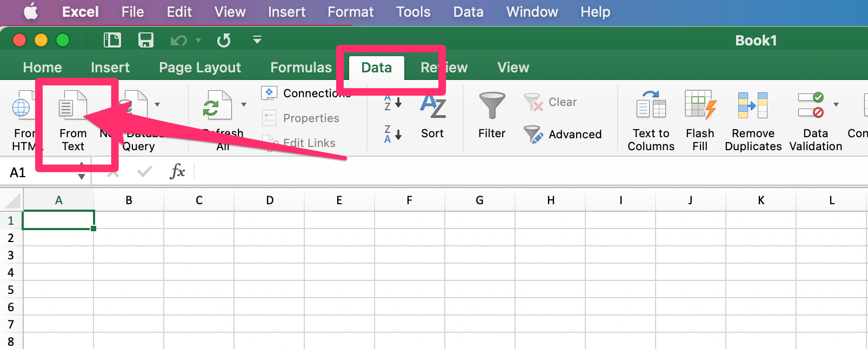Open the Sort dialog icon
The image size is (868, 349).
(432, 106)
